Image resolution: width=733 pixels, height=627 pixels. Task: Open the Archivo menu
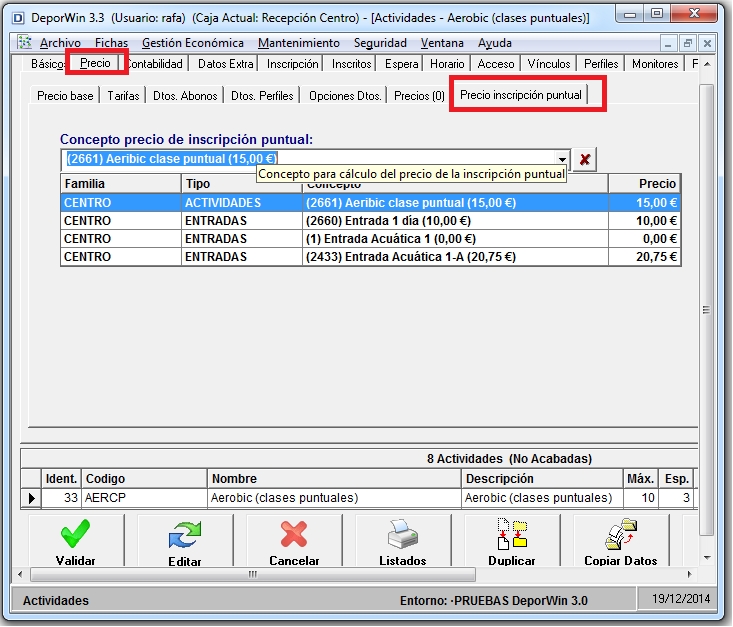(x=60, y=43)
